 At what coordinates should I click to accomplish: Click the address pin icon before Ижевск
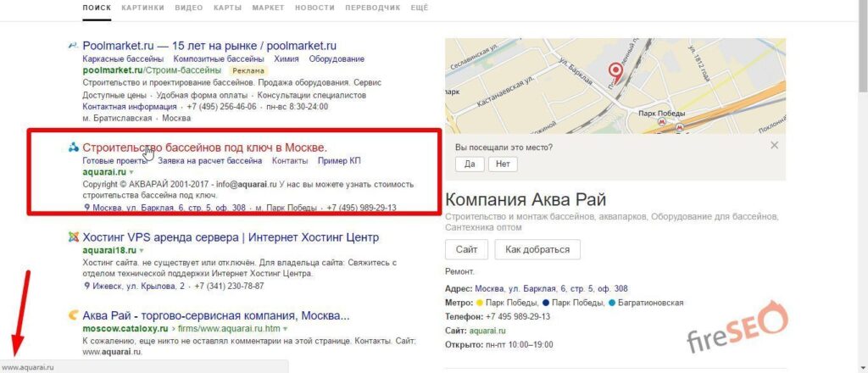coord(86,287)
